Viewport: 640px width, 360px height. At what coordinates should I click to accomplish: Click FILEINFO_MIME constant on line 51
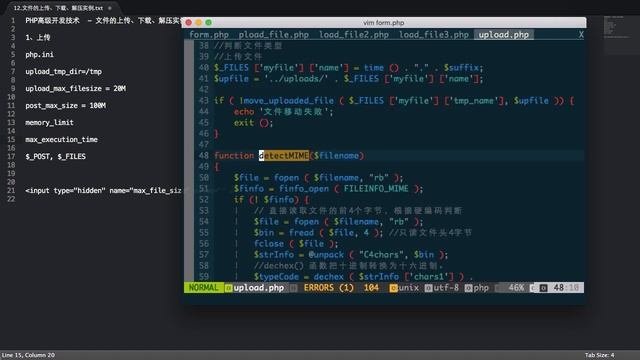click(376, 189)
